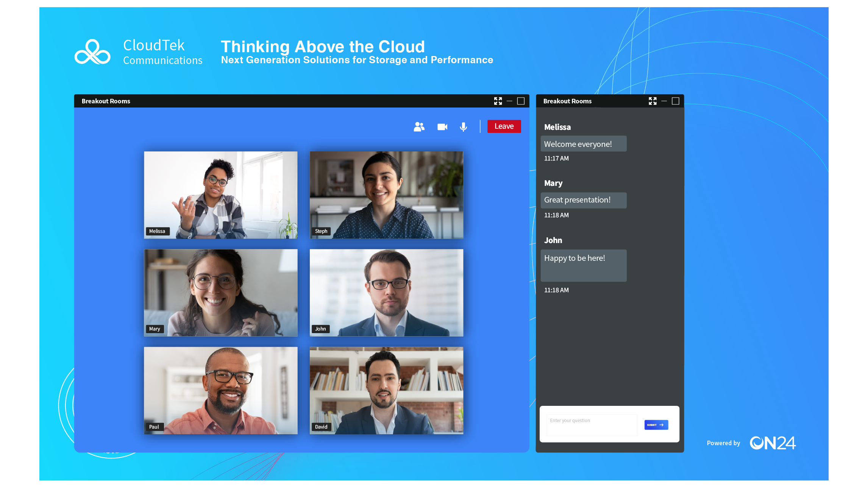Mute the microphone icon
The image size is (868, 488).
(463, 126)
